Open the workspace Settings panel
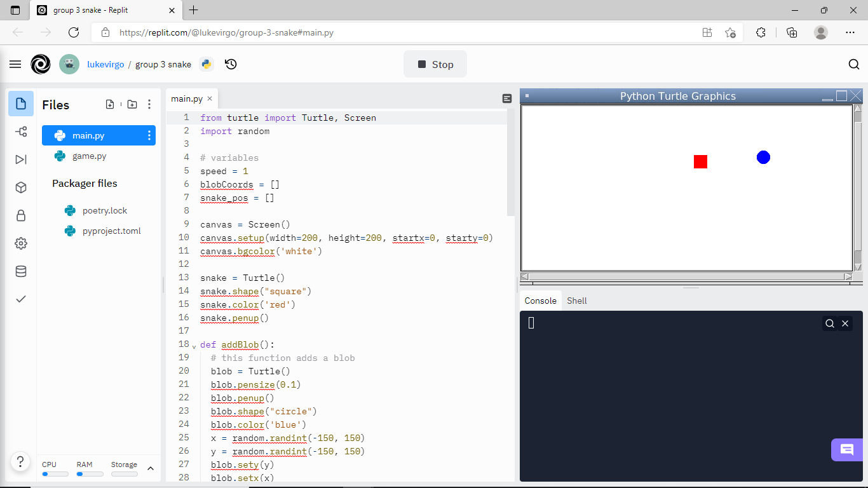The height and width of the screenshot is (488, 868). pyautogui.click(x=21, y=243)
